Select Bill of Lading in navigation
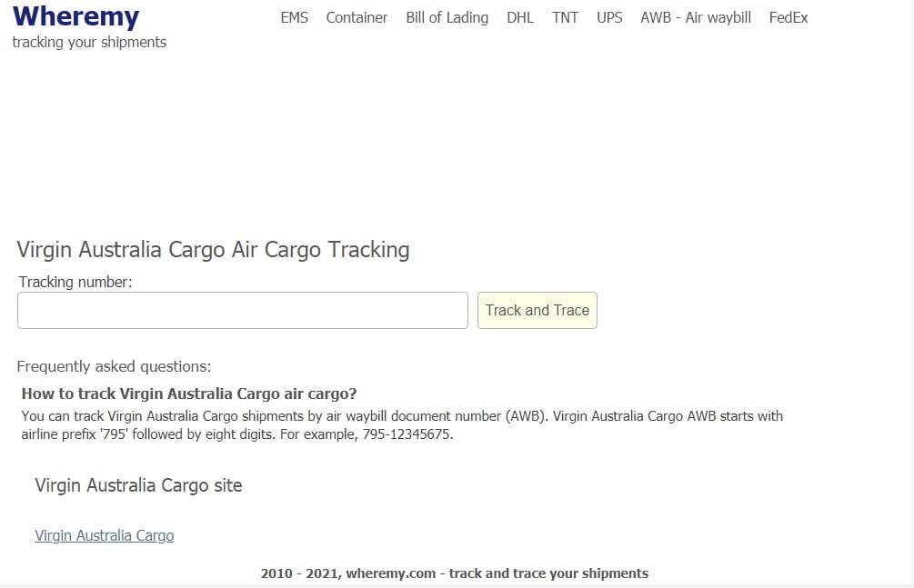 point(447,18)
